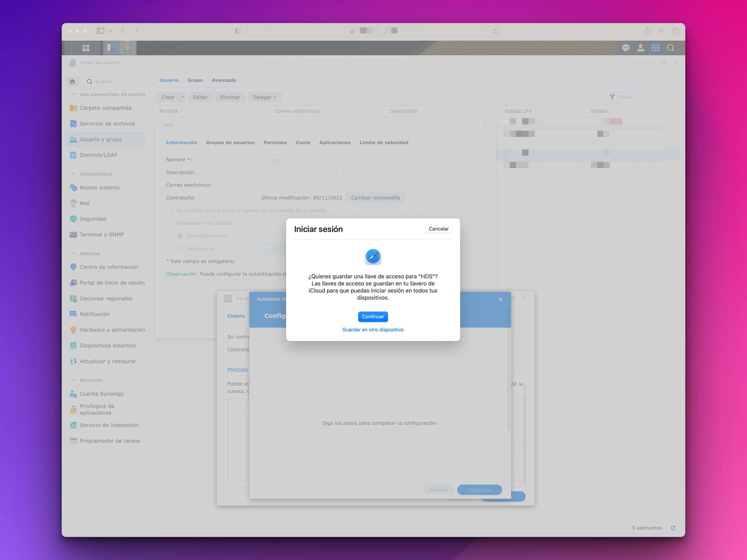The width and height of the screenshot is (747, 560).
Task: Select the Inmediatamente radio button
Action: pyautogui.click(x=180, y=236)
